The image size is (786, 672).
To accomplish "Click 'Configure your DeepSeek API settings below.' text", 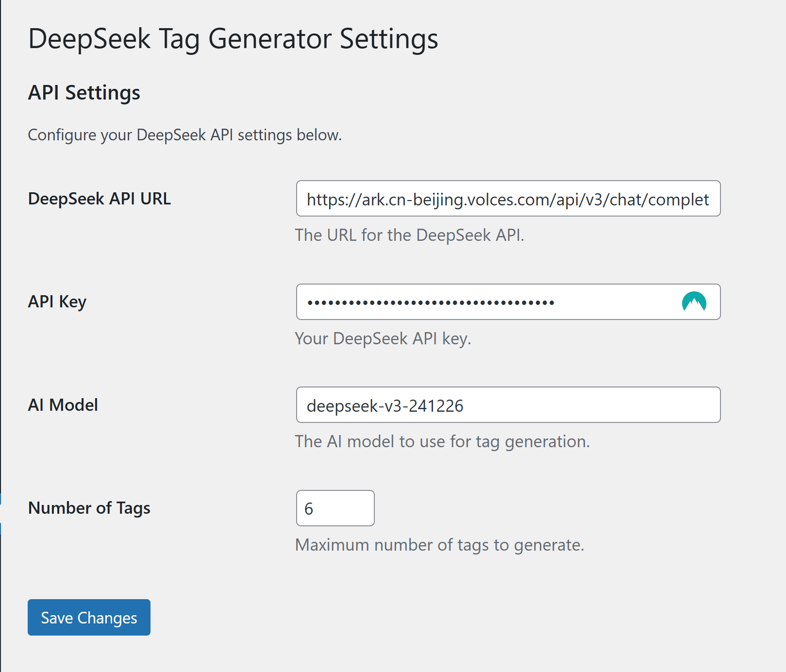I will (x=185, y=135).
